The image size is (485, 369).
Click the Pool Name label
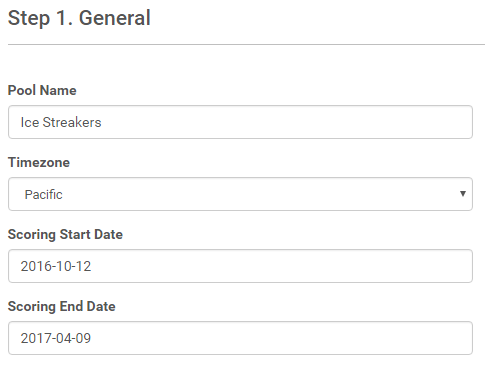[42, 90]
